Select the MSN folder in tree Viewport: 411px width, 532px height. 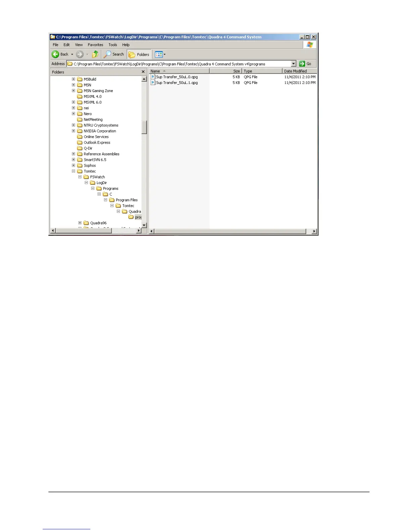coord(87,85)
